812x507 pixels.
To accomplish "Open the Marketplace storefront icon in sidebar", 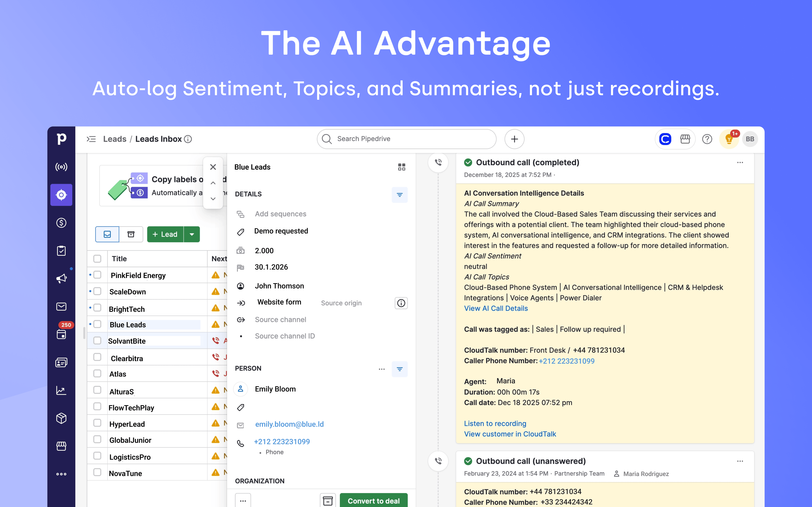I will coord(61,446).
